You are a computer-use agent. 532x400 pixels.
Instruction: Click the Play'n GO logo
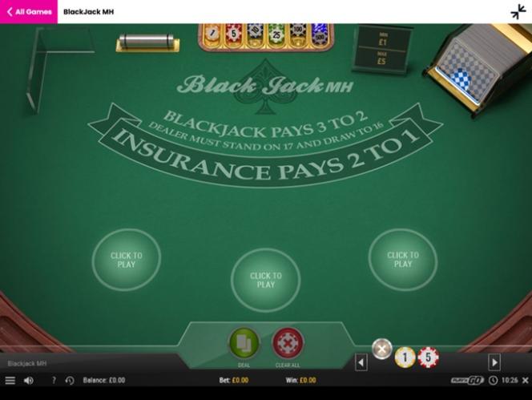(x=467, y=380)
